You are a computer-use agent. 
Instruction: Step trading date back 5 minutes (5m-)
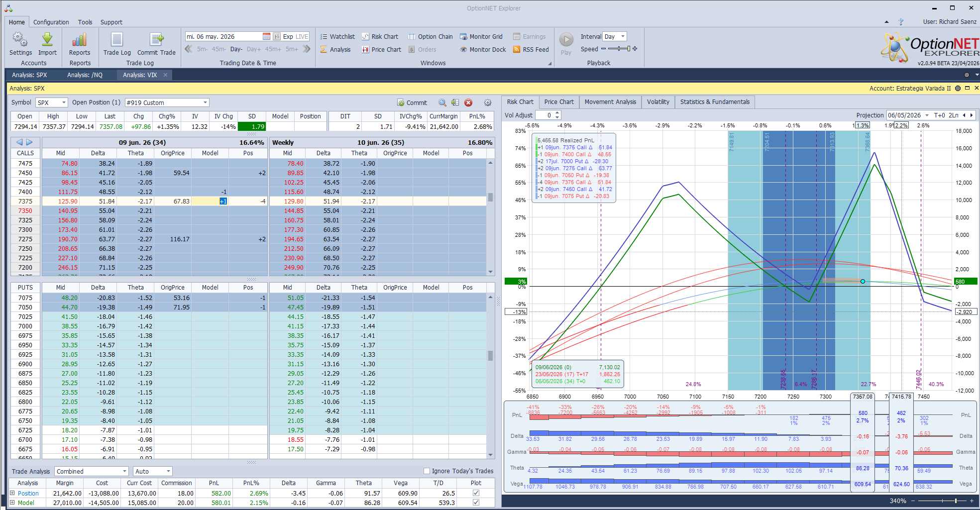[202, 49]
